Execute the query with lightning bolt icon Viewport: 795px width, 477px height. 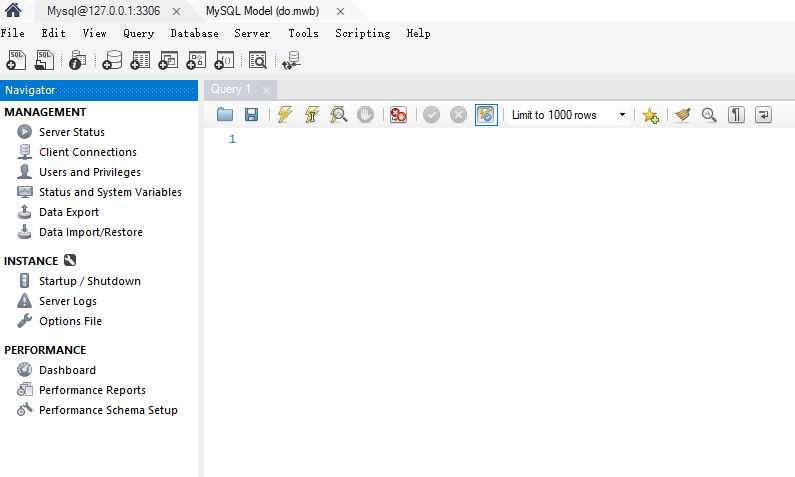pyautogui.click(x=285, y=115)
